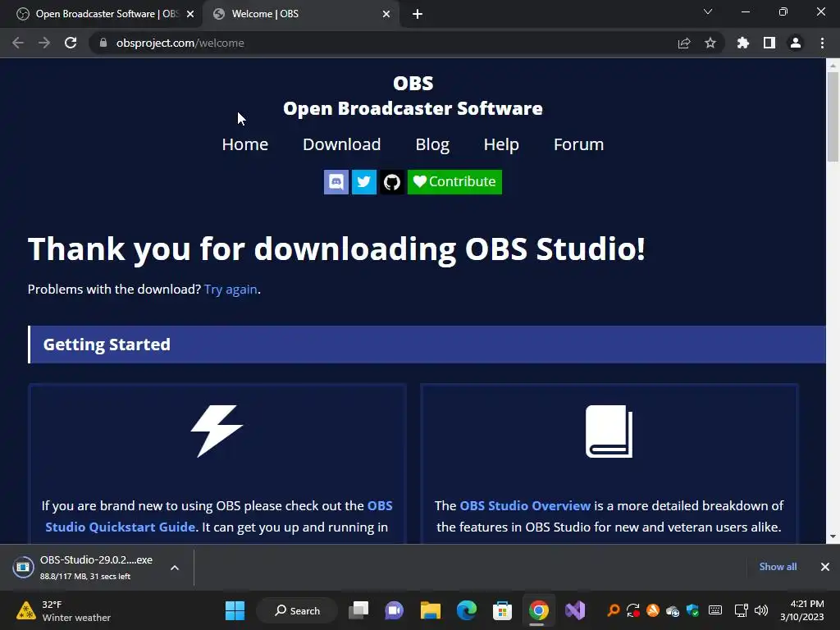Open the Windows Security tray icon
This screenshot has width=840, height=630.
[692, 610]
